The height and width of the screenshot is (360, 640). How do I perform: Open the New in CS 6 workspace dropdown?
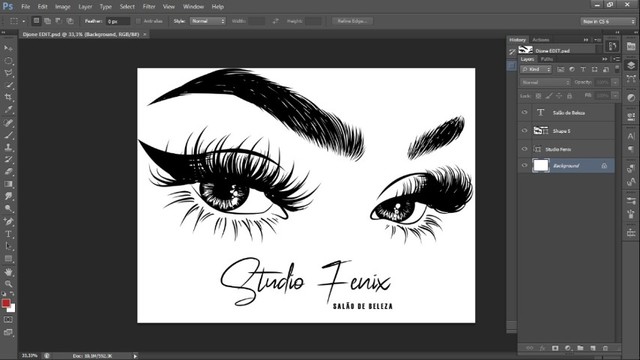(608, 21)
